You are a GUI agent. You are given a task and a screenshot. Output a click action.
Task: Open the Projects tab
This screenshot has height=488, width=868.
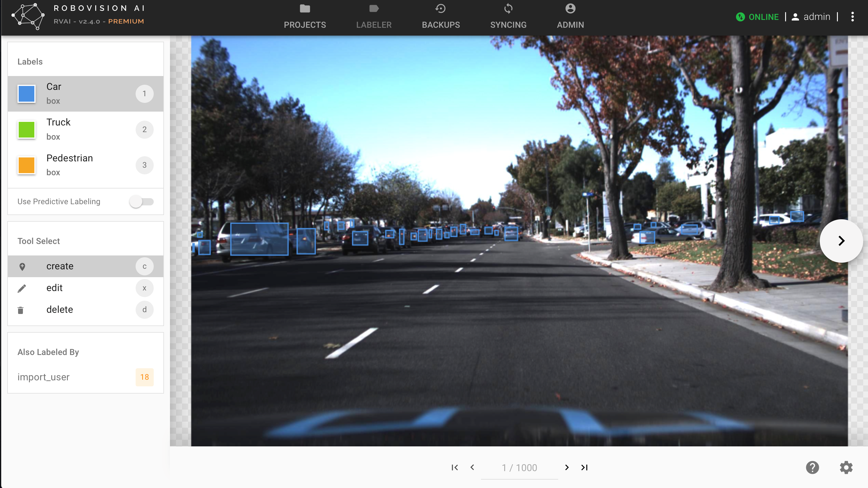[x=305, y=16]
